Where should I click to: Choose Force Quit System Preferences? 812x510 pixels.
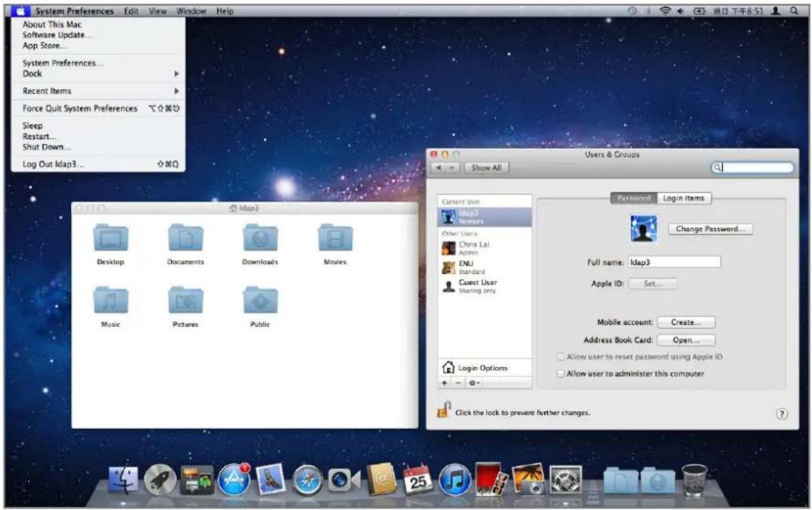coord(98,108)
